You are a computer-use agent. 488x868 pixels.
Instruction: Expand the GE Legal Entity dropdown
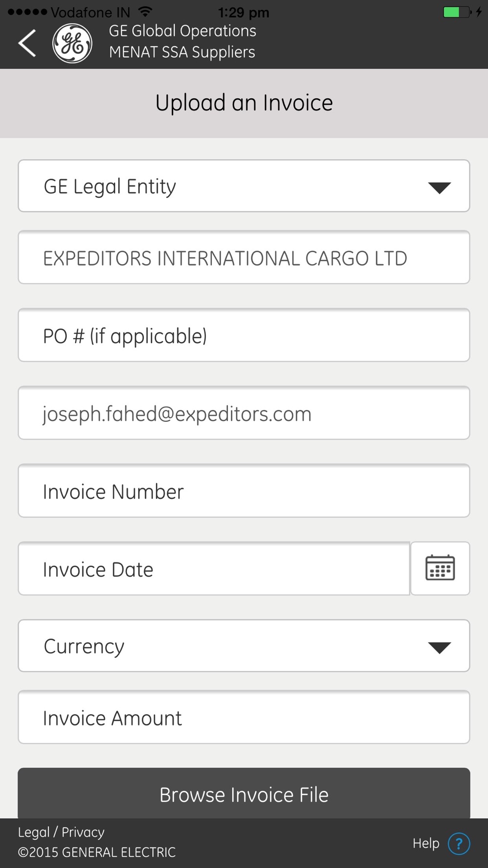point(244,186)
